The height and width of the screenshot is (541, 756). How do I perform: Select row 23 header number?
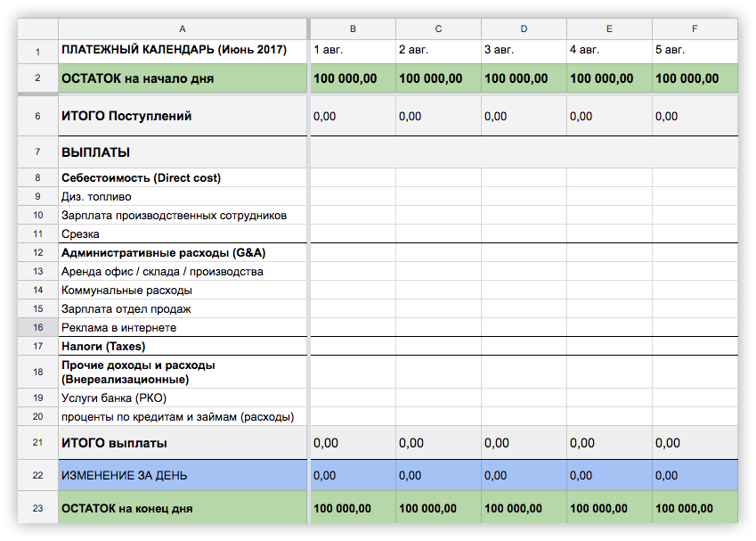[37, 509]
